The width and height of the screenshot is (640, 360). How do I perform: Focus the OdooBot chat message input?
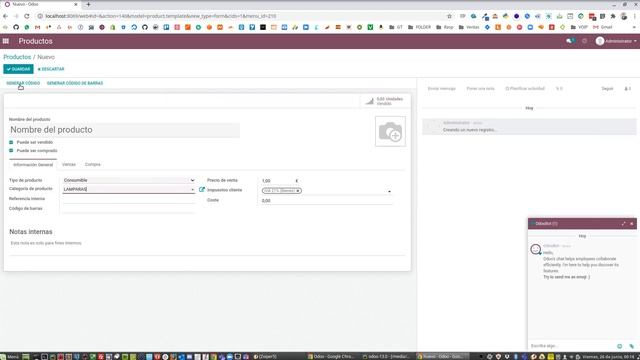(x=571, y=346)
